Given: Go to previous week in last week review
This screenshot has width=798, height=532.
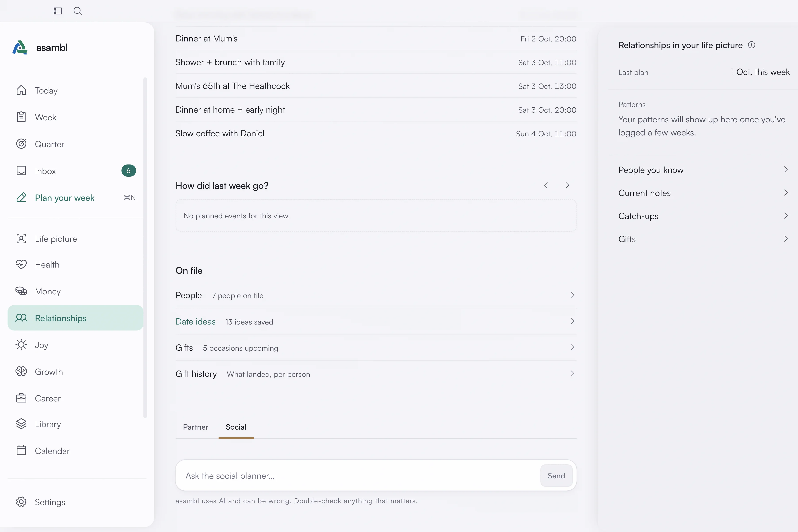Looking at the screenshot, I should tap(546, 185).
